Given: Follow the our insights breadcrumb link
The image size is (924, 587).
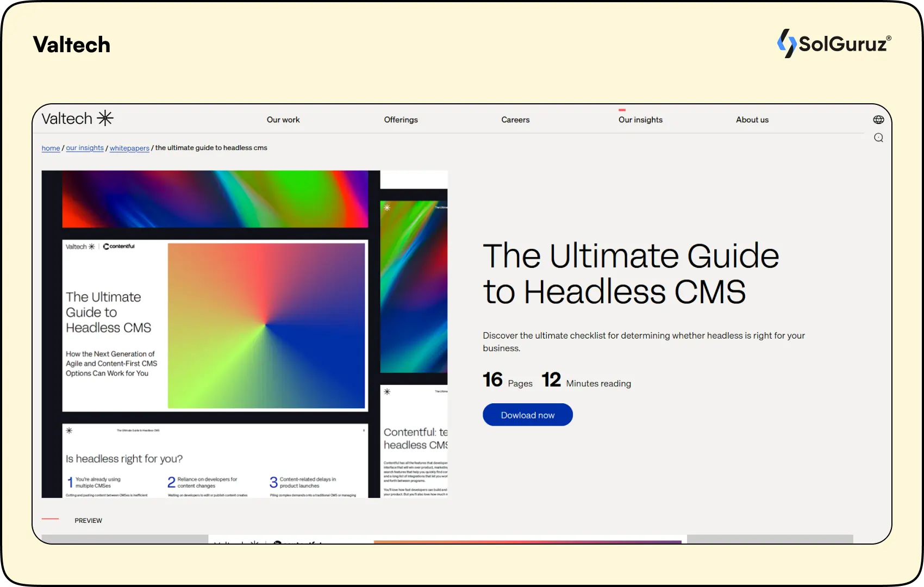Looking at the screenshot, I should pos(84,148).
